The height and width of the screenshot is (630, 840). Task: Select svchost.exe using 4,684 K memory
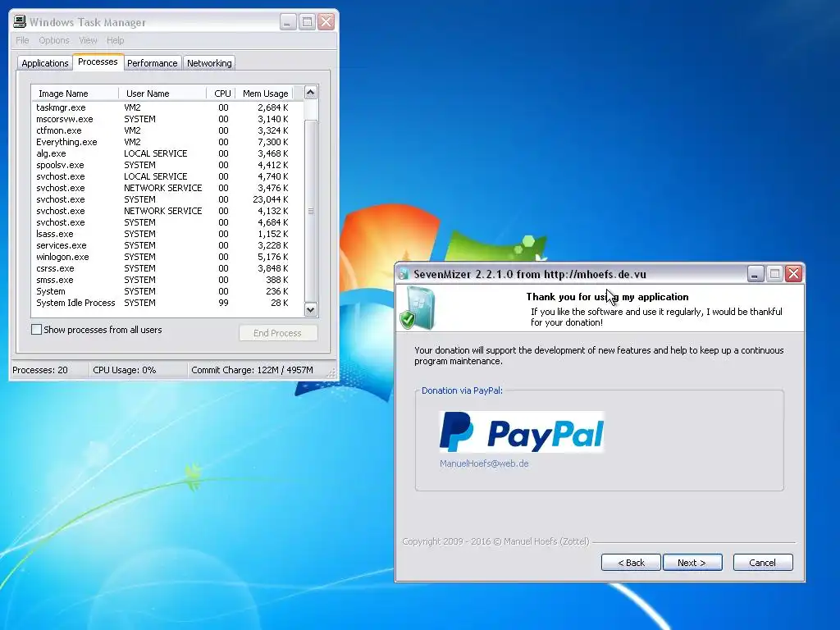point(167,222)
